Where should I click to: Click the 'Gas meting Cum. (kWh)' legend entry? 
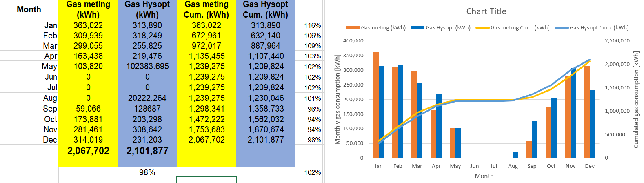(520, 28)
